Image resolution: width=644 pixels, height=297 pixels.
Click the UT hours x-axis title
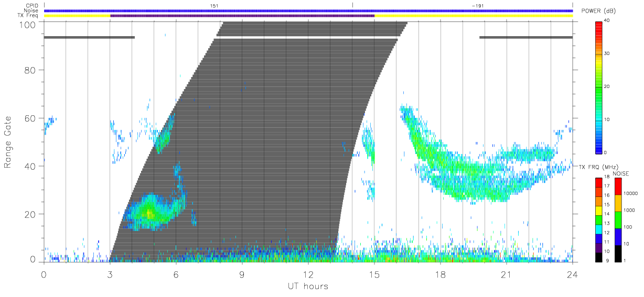click(308, 287)
